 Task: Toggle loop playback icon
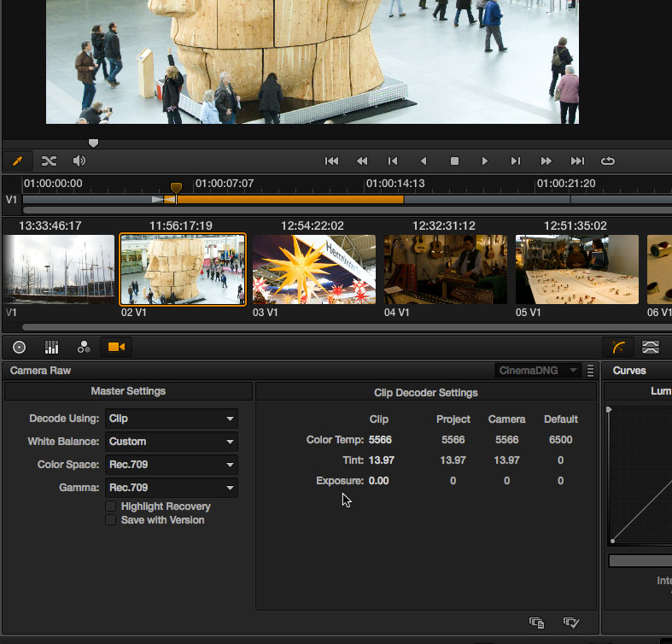[608, 161]
